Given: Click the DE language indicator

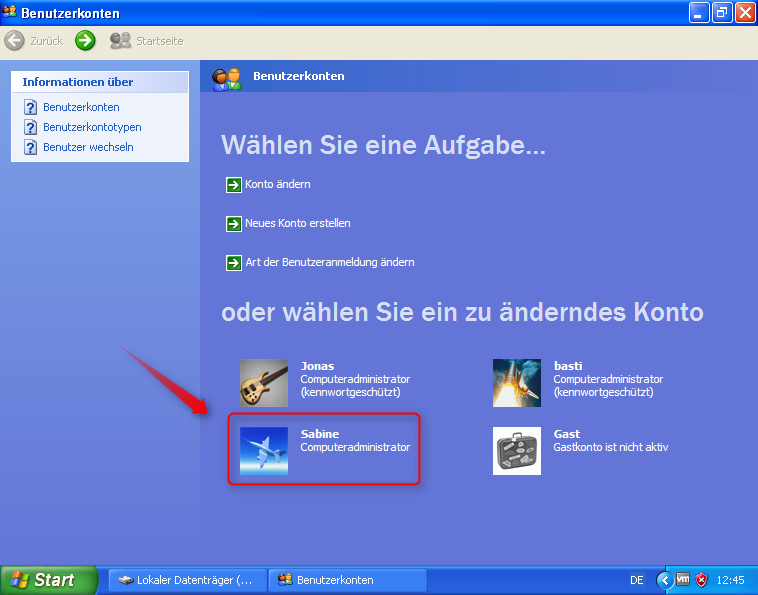Looking at the screenshot, I should pos(637,580).
